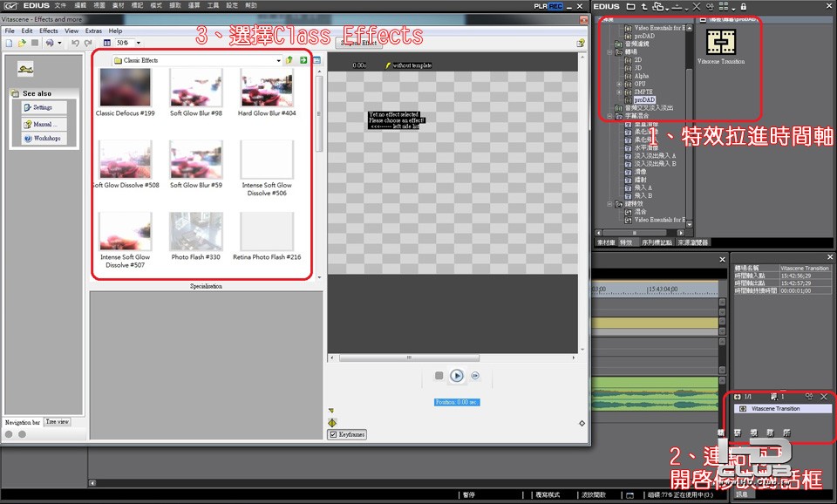
Task: Click the lock icon in EDIUS effect panel toolbar
Action: 743,6
